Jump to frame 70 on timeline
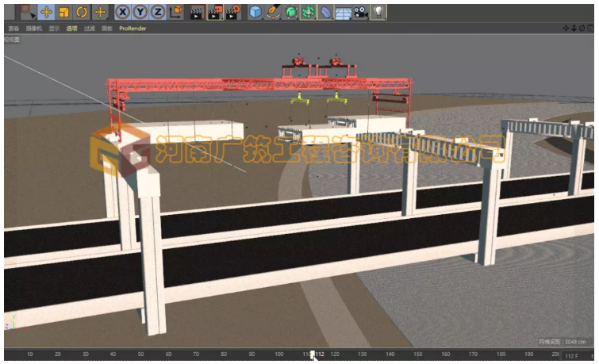 pyautogui.click(x=196, y=354)
